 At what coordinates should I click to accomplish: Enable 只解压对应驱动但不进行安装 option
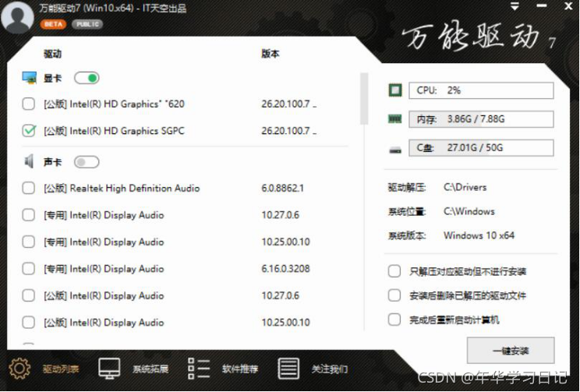click(x=394, y=271)
